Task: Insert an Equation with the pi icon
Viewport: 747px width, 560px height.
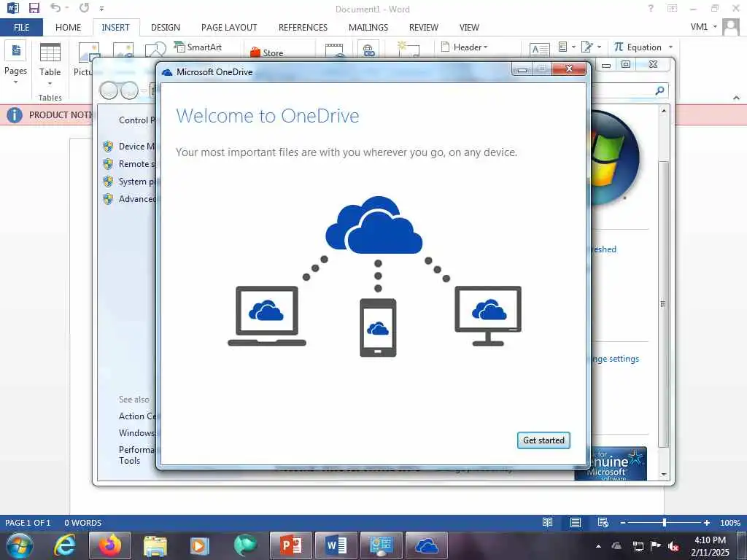Action: tap(638, 47)
